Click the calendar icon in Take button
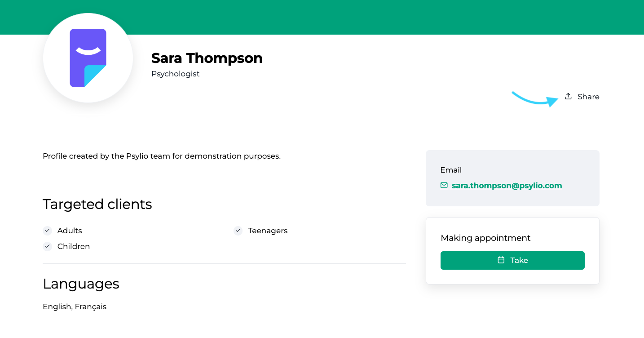The height and width of the screenshot is (338, 644). pos(501,260)
